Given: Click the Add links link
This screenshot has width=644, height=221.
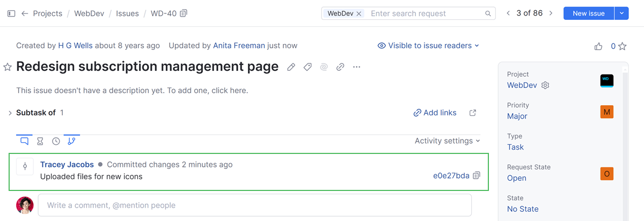Looking at the screenshot, I should click(x=435, y=113).
